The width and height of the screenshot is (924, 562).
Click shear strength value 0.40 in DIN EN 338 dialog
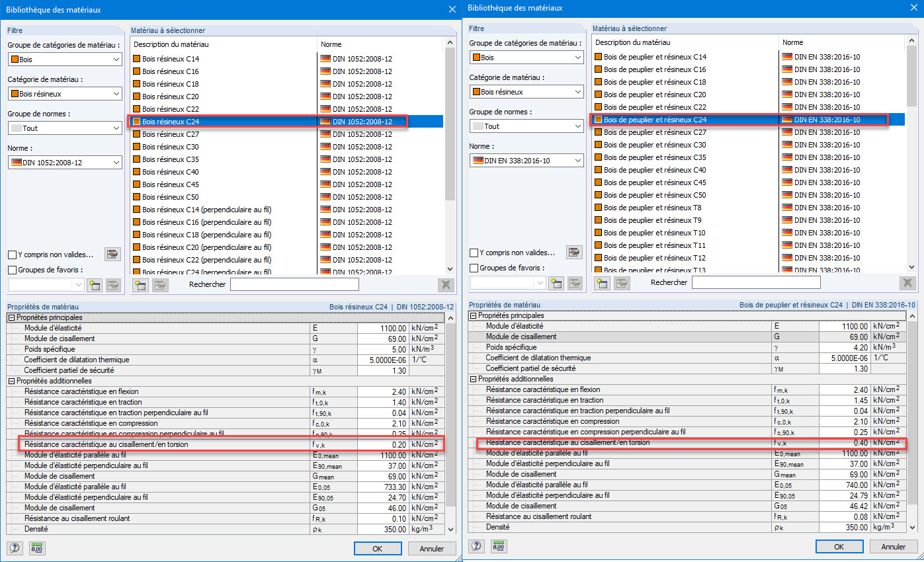845,442
